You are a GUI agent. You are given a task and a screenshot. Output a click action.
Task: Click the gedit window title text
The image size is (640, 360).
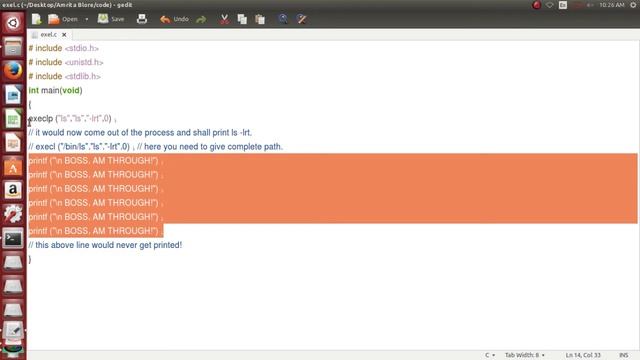point(67,5)
